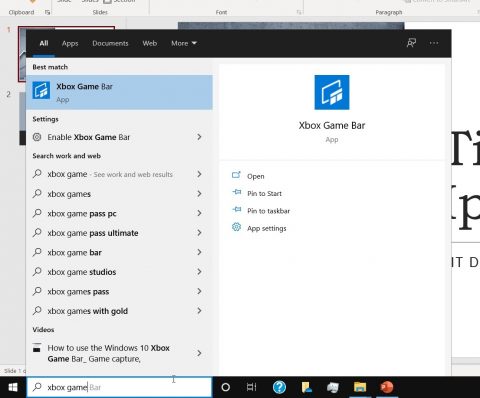
Task: Select xbox game See work and web results
Action: pyautogui.click(x=119, y=174)
